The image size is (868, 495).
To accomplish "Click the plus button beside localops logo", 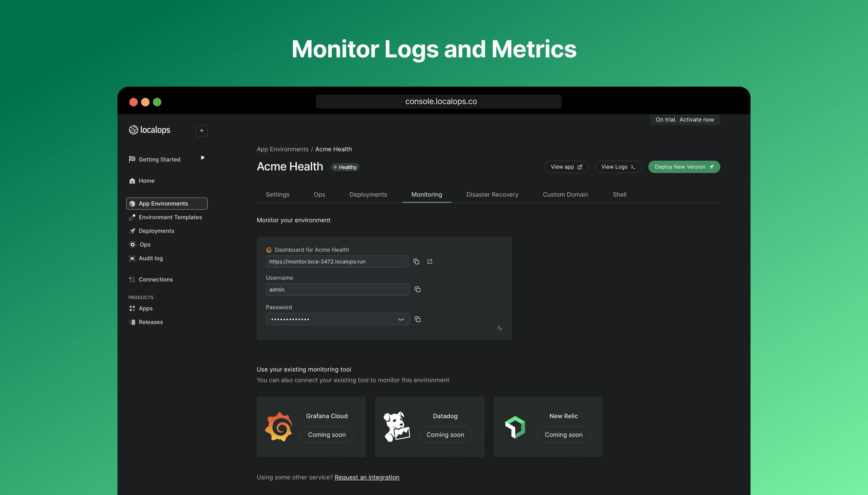I will pos(202,130).
